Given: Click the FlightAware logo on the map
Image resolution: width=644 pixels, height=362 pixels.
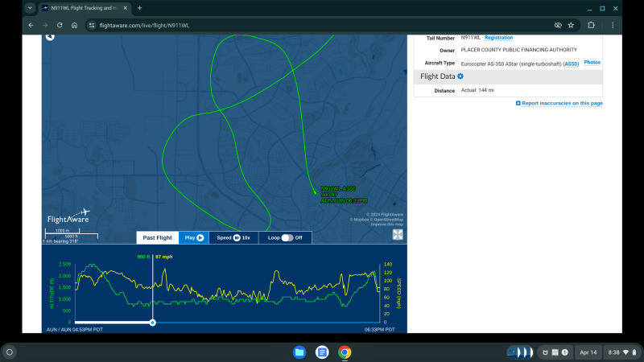Looking at the screenshot, I should click(x=68, y=217).
